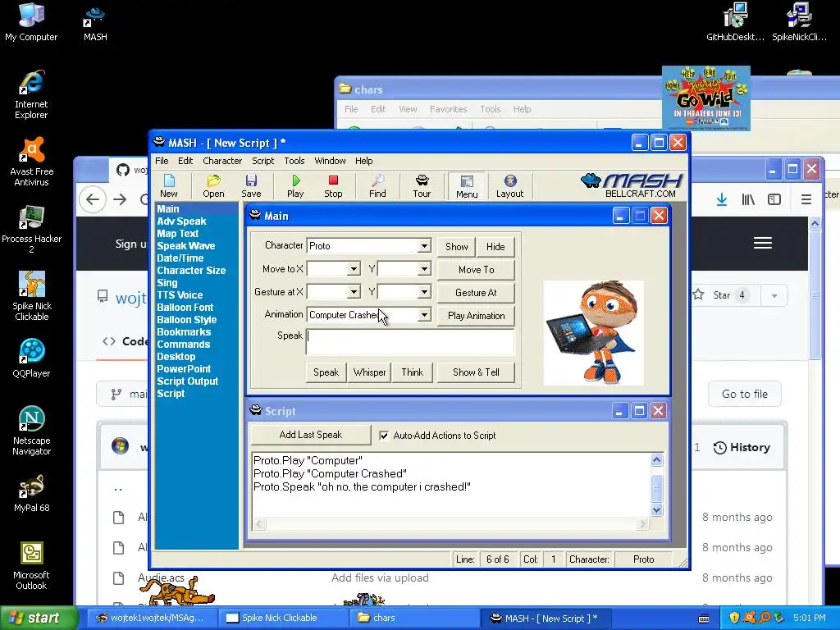
Task: Click the MASH bellcraft.com logo
Action: [632, 185]
